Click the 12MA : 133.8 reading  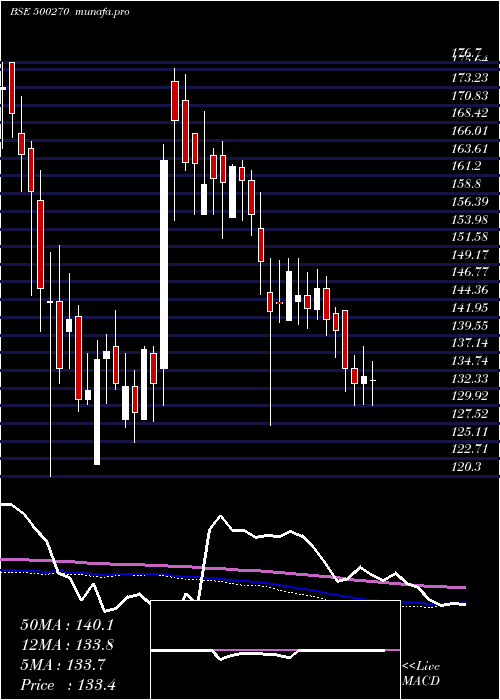click(x=67, y=645)
